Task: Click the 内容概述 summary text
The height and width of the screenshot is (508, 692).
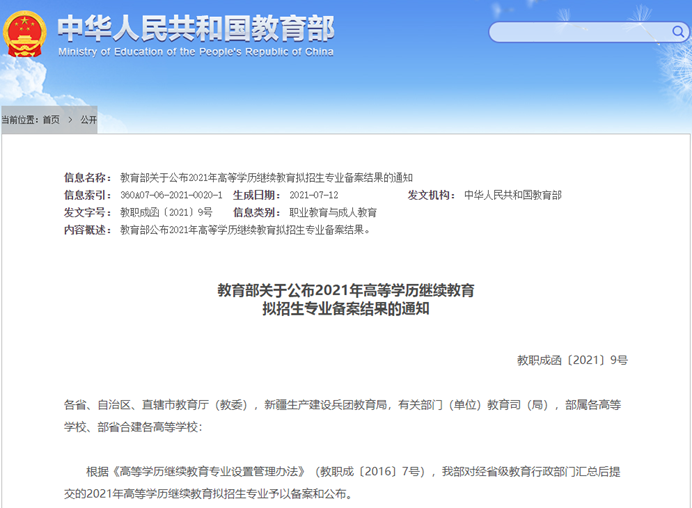Action: pyautogui.click(x=245, y=229)
